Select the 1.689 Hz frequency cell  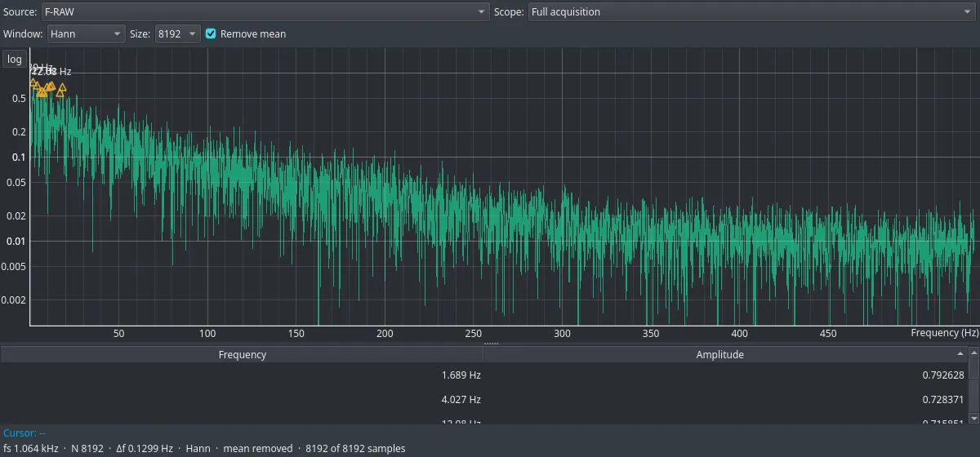pyautogui.click(x=242, y=375)
